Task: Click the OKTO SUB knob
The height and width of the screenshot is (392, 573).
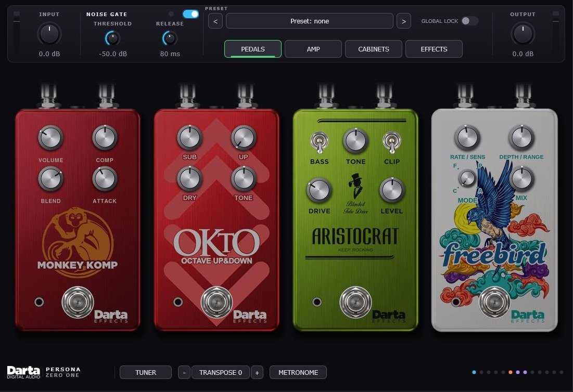Action: 189,138
